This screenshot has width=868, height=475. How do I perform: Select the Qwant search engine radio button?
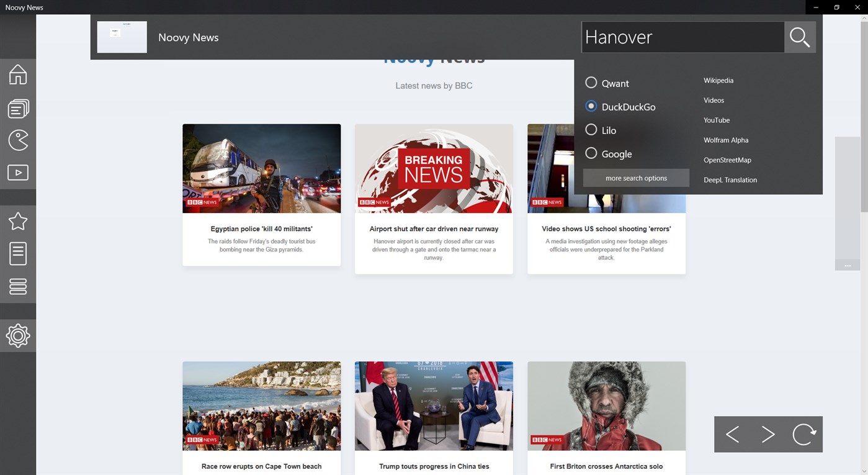click(591, 82)
